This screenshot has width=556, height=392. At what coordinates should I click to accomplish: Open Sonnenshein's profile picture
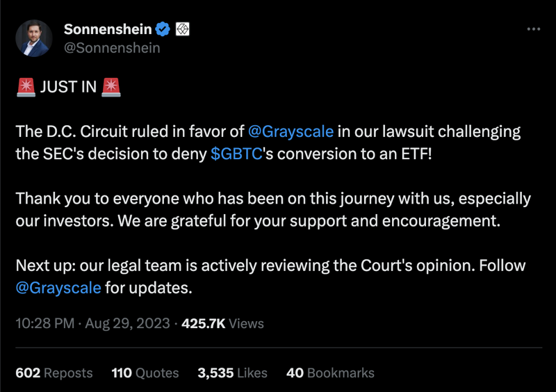pos(33,38)
